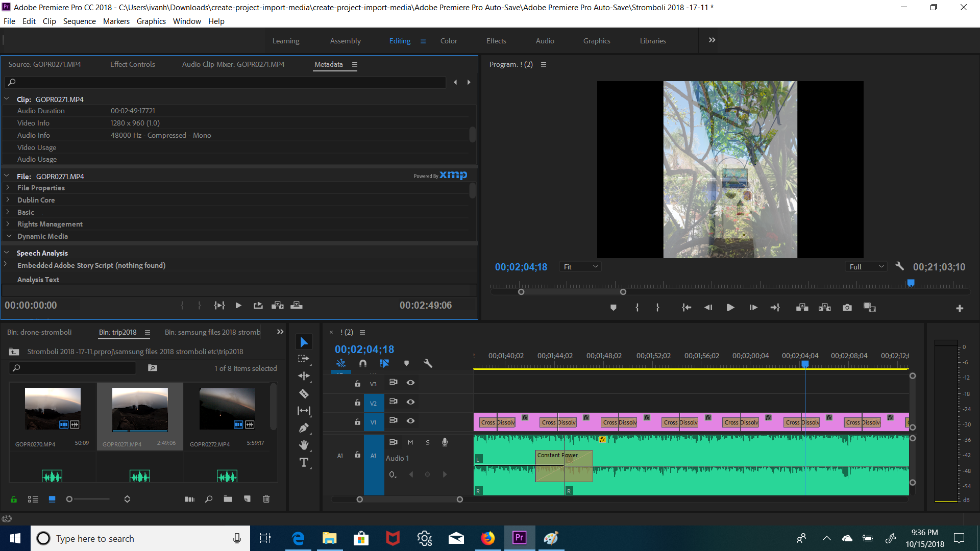Open Program monitor settings wrench

(x=899, y=266)
